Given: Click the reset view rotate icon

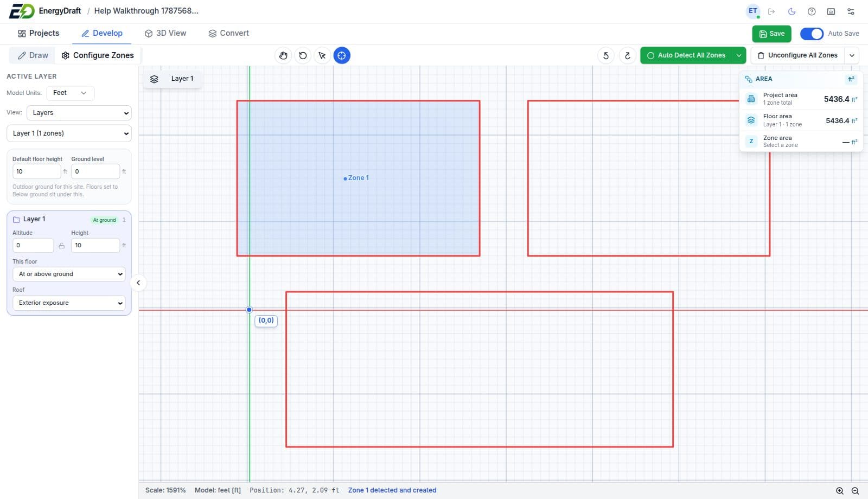Looking at the screenshot, I should pos(303,55).
